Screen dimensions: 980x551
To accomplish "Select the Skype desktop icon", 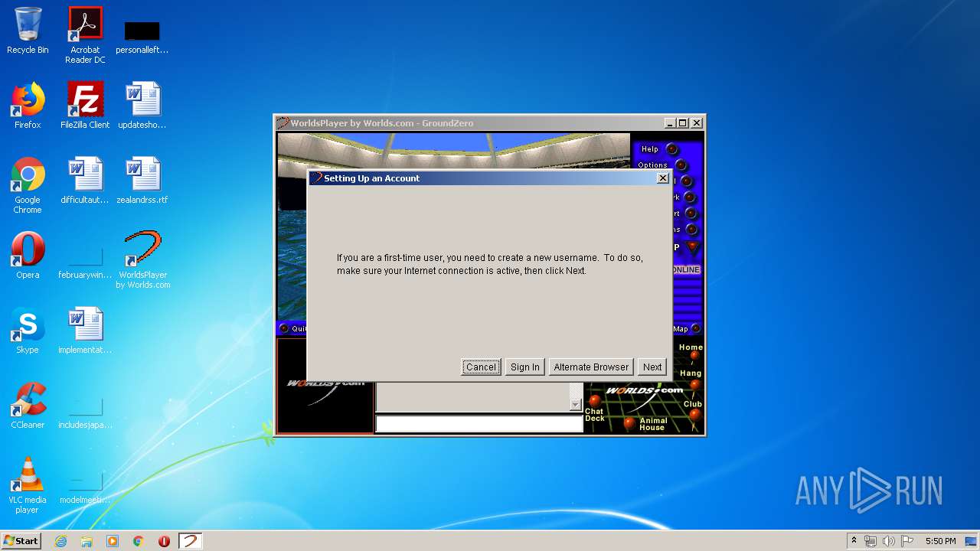I will pos(28,331).
